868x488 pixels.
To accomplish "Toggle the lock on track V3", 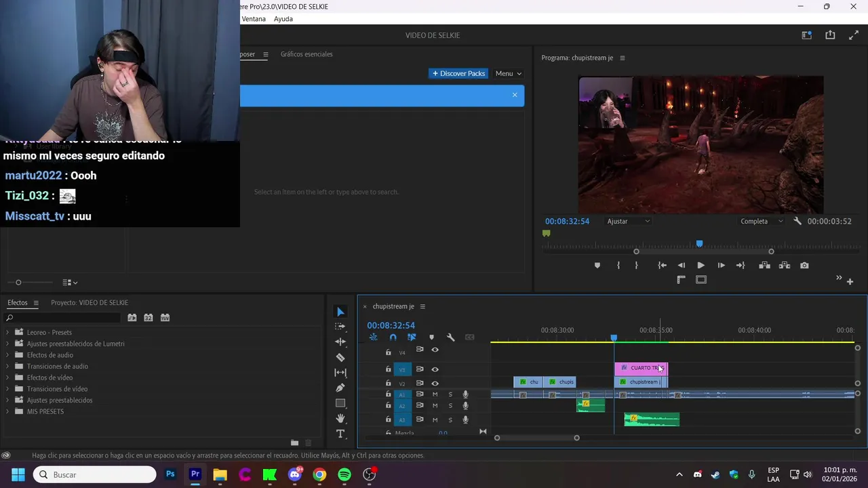I will coord(388,369).
